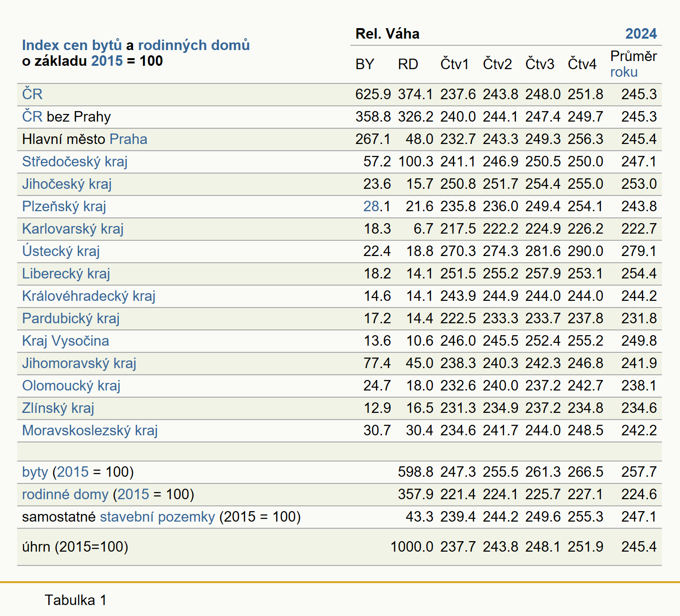
Task: Click the Praha link in Hlavní město row
Action: (x=128, y=139)
